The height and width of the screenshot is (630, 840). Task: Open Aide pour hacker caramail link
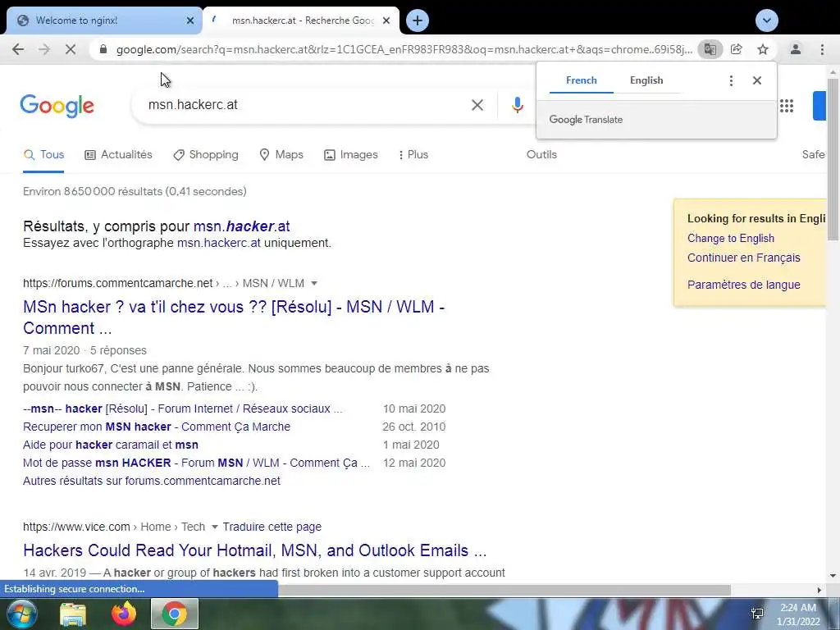pyautogui.click(x=111, y=445)
